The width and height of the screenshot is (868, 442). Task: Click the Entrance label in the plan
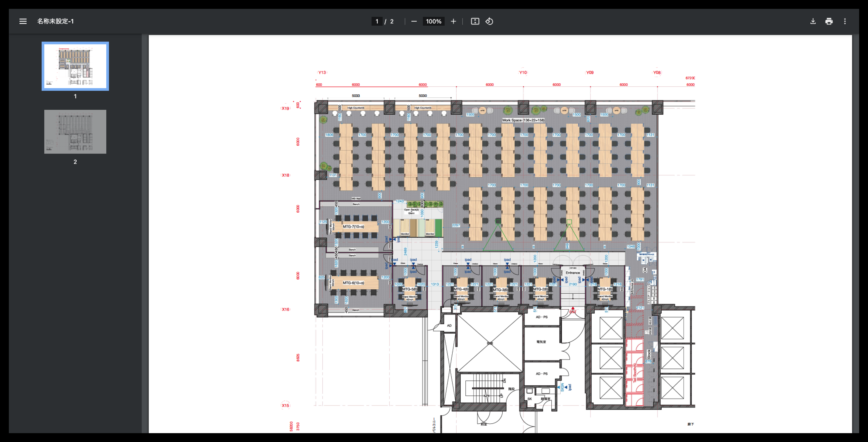[x=572, y=273]
